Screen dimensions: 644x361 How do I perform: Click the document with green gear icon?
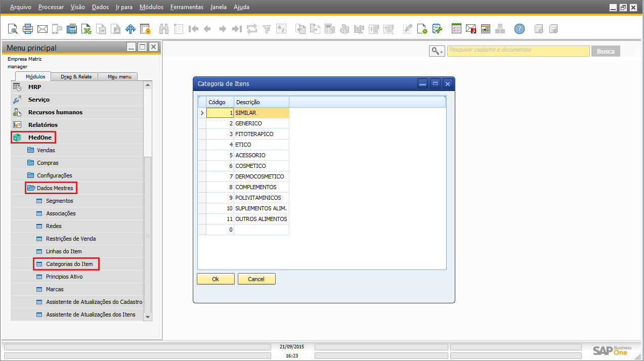click(x=422, y=29)
